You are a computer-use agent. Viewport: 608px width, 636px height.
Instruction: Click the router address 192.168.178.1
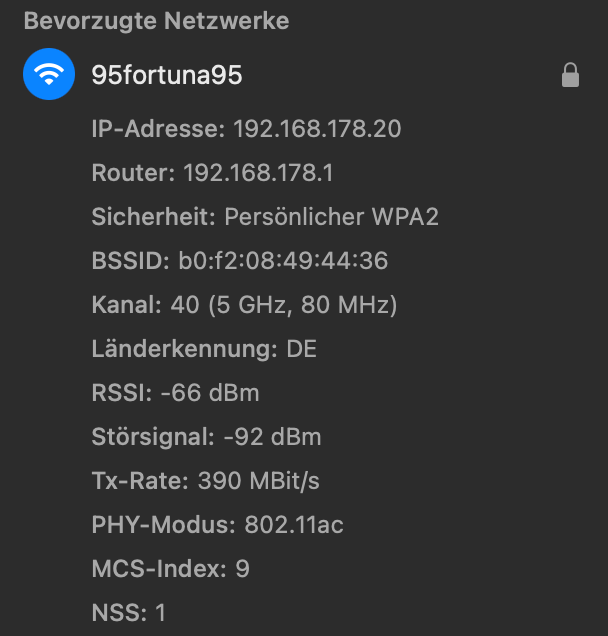pos(258,173)
